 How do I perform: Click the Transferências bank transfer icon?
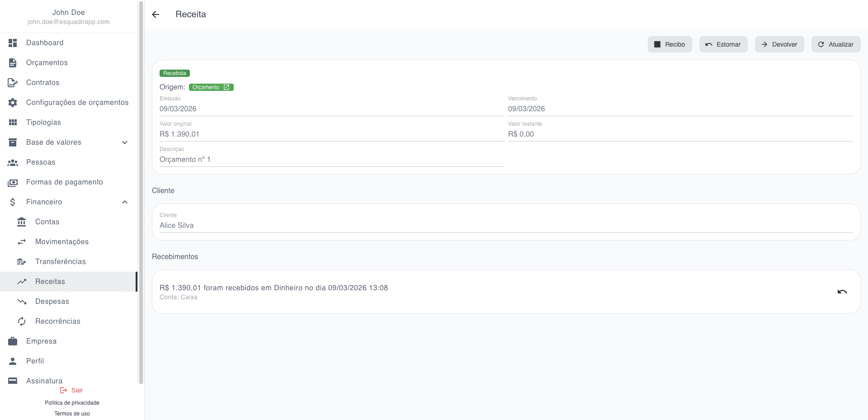coord(21,262)
